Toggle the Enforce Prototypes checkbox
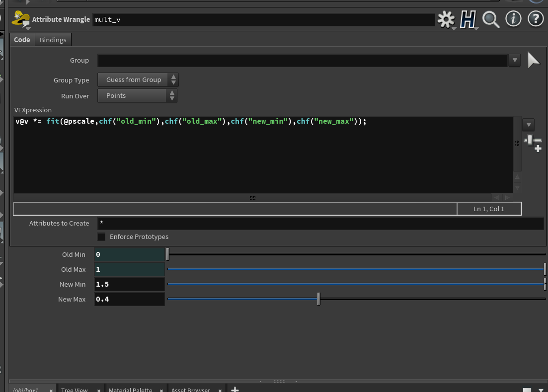548x392 pixels. (x=101, y=237)
